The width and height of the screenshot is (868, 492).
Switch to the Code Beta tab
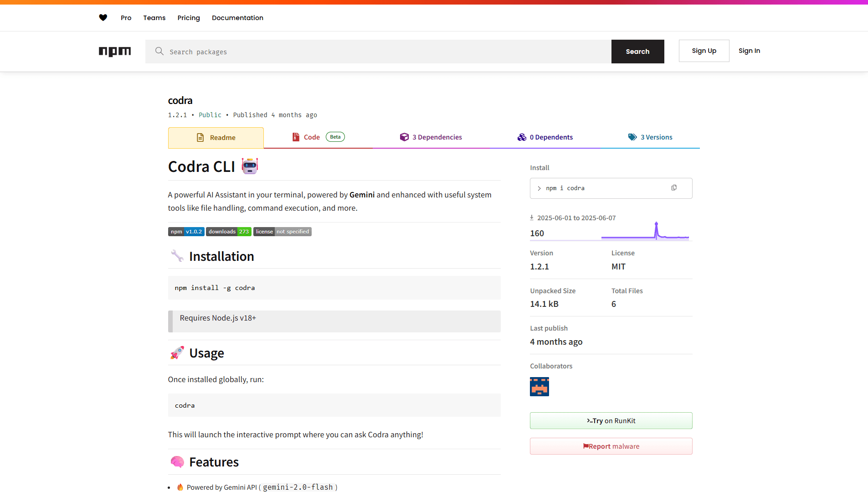point(318,137)
